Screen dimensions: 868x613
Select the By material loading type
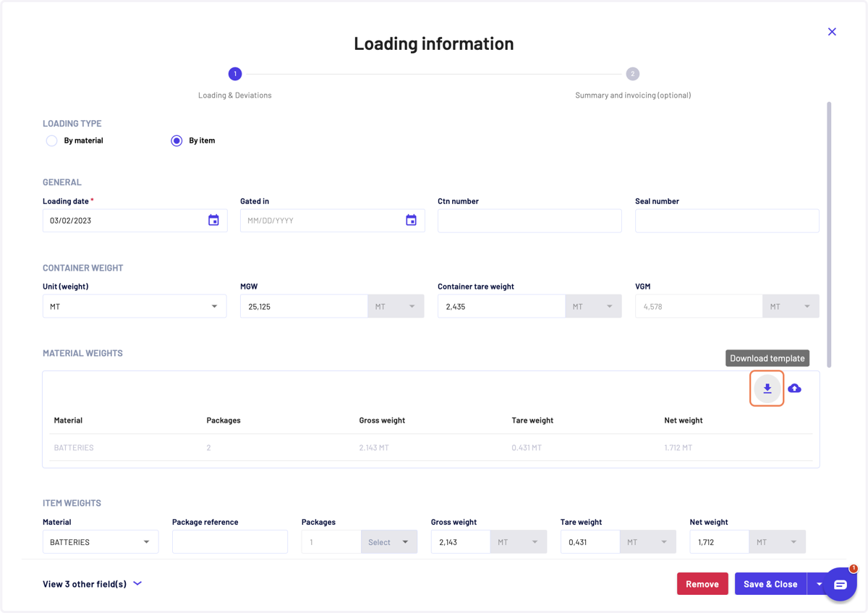point(52,141)
